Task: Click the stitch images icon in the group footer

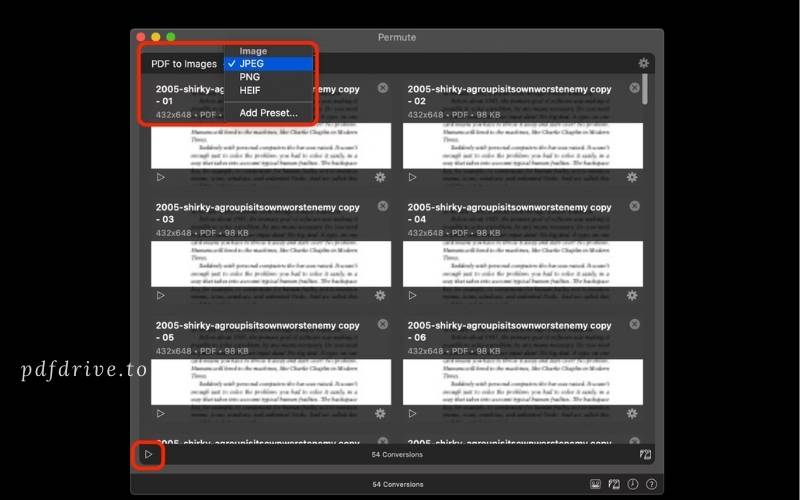Action: click(x=645, y=454)
